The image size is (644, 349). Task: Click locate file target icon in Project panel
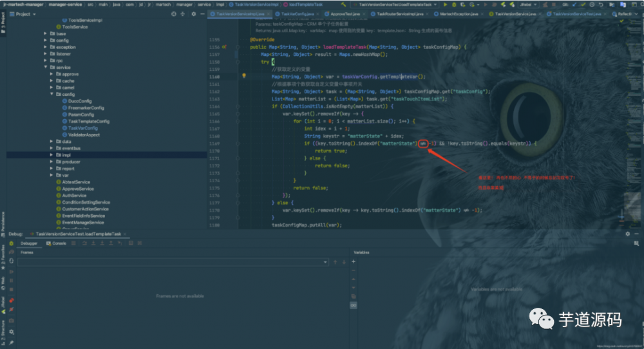[x=173, y=14]
